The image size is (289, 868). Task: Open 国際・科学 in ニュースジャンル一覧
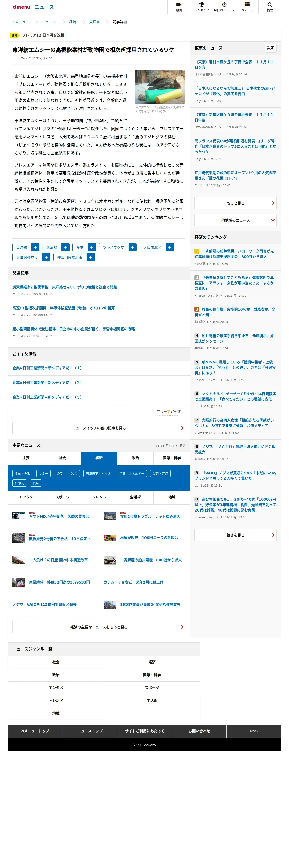pyautogui.click(x=152, y=675)
